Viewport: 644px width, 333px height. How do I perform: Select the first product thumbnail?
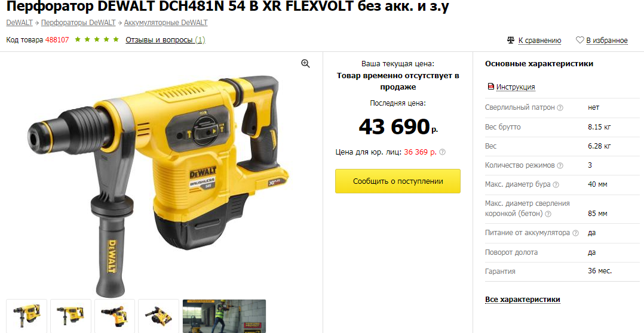coord(27,316)
